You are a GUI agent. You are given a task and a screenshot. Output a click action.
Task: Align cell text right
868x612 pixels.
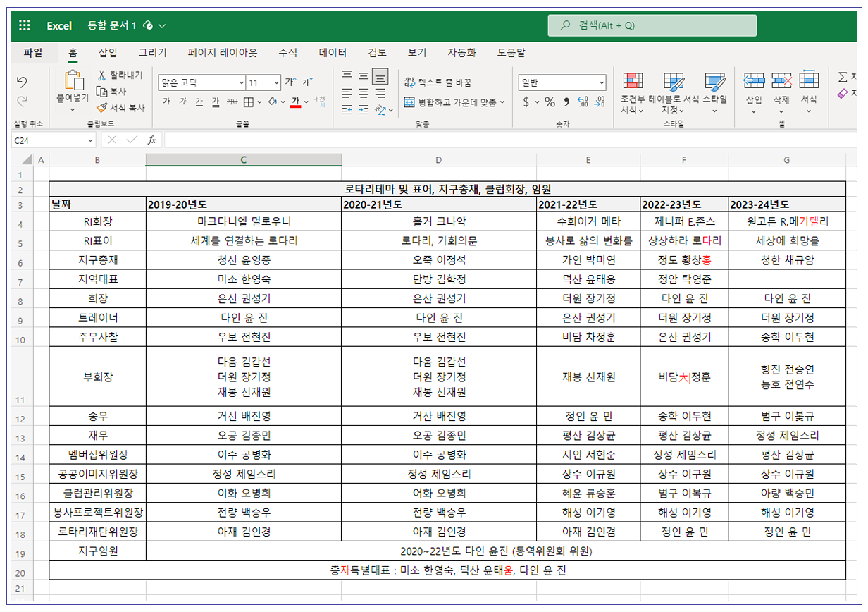[x=380, y=93]
